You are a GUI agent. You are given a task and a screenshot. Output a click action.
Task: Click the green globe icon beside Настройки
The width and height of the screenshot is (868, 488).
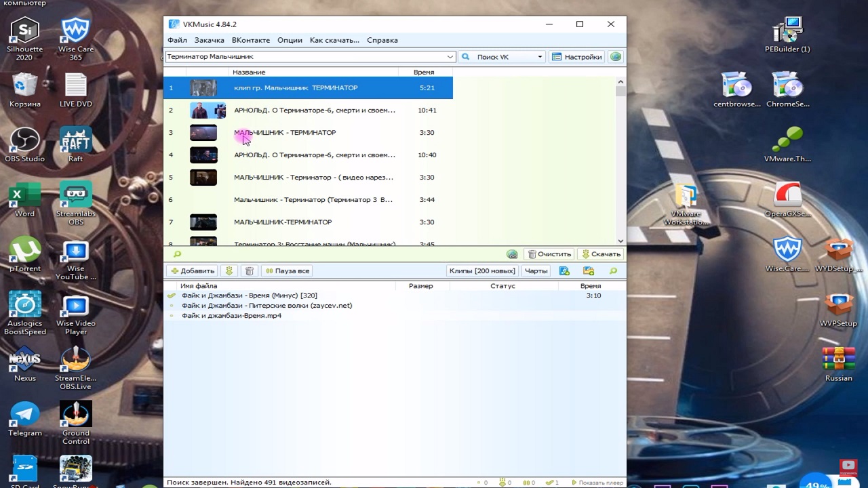tap(615, 57)
